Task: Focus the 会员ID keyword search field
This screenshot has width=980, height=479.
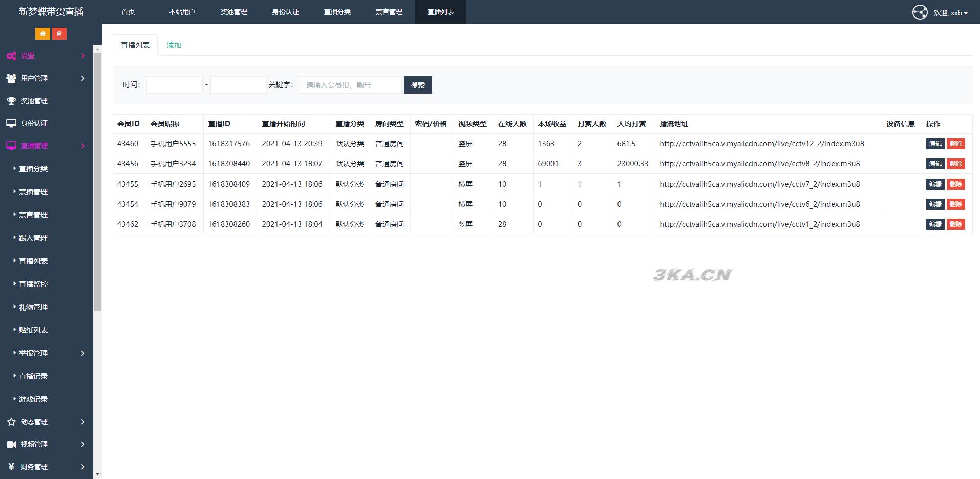Action: [x=351, y=85]
